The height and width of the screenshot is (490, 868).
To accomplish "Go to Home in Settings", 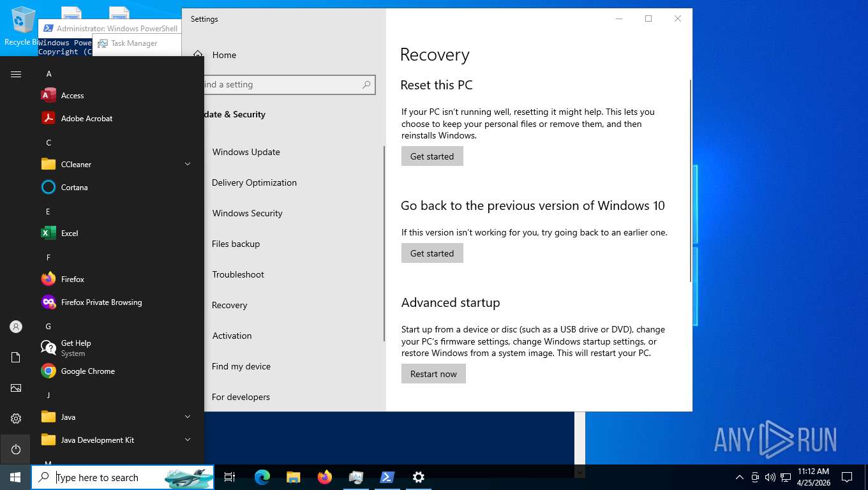I will [x=224, y=56].
